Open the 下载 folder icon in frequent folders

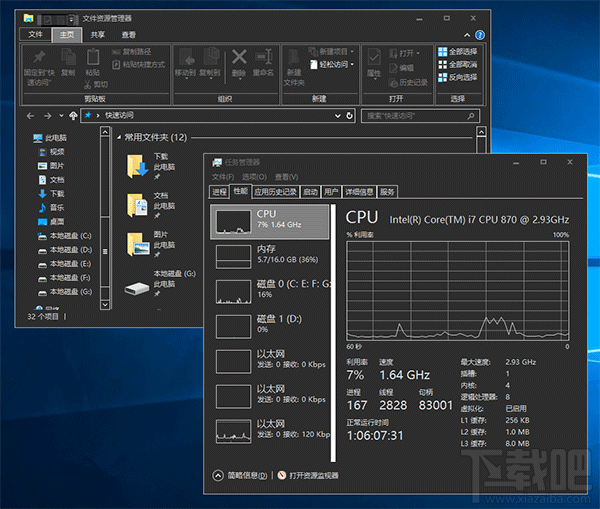pos(136,166)
